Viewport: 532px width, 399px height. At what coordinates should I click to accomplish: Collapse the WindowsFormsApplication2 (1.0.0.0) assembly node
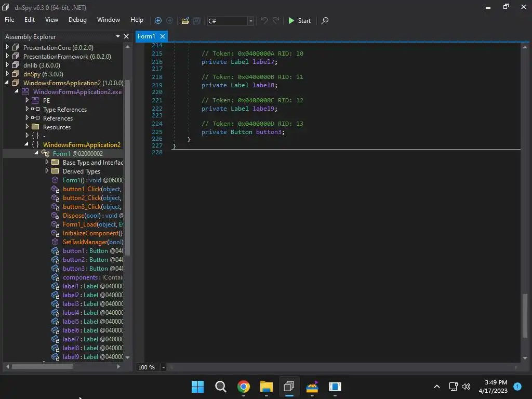tap(7, 83)
